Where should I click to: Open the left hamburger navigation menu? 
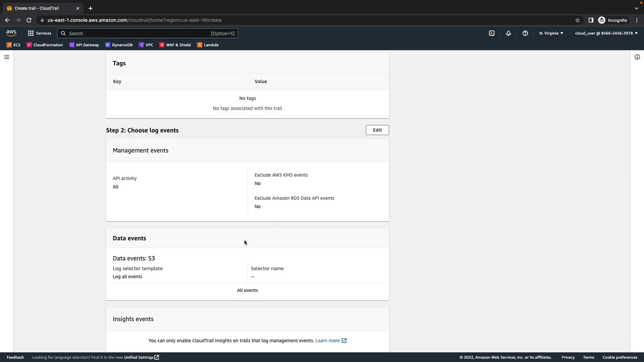(x=6, y=57)
